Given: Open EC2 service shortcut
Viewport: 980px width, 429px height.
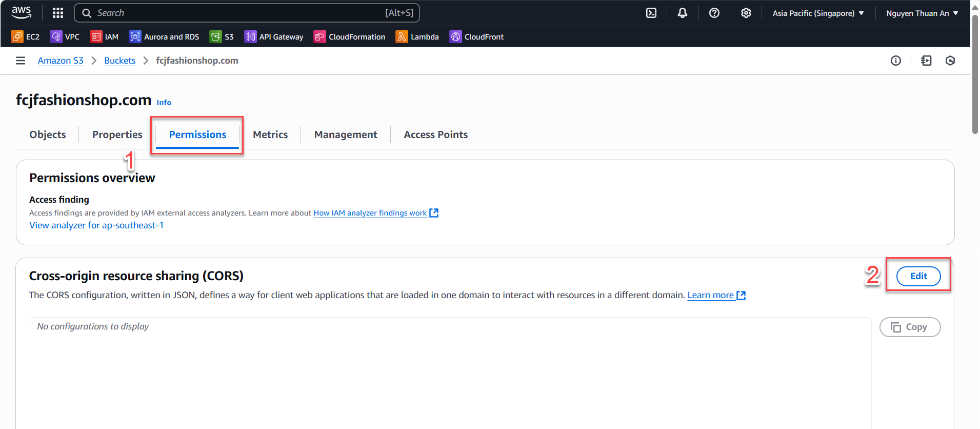Looking at the screenshot, I should coord(26,37).
